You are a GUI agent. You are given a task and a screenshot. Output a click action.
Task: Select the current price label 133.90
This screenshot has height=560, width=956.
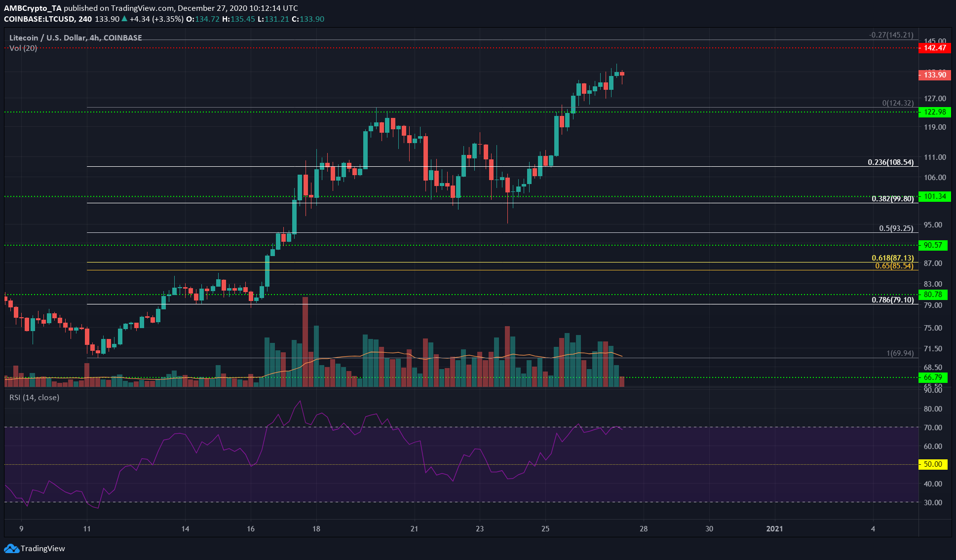[935, 75]
